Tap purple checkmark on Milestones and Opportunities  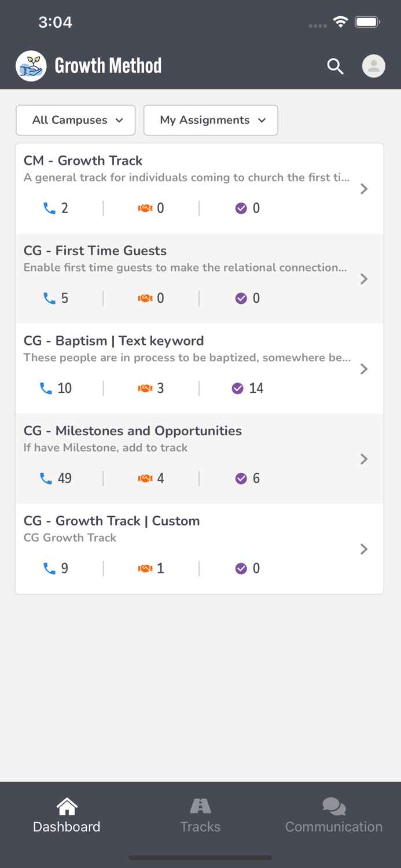[x=241, y=479]
